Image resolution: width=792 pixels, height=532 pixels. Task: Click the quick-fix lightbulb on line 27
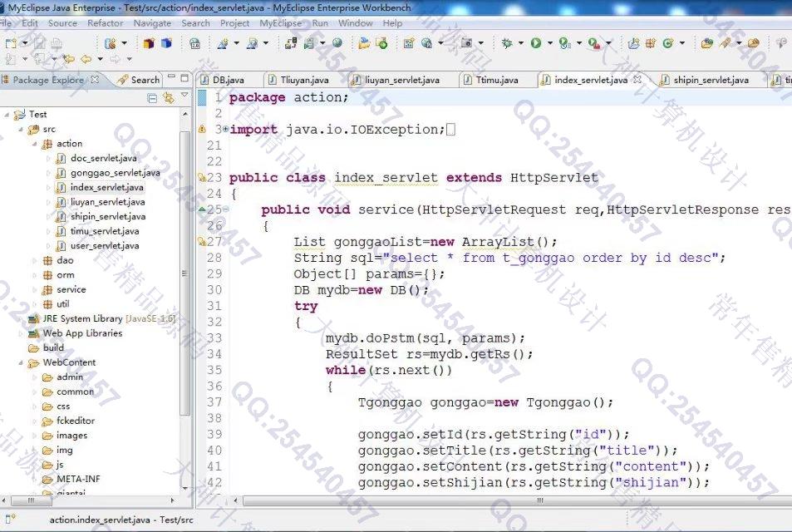click(202, 242)
